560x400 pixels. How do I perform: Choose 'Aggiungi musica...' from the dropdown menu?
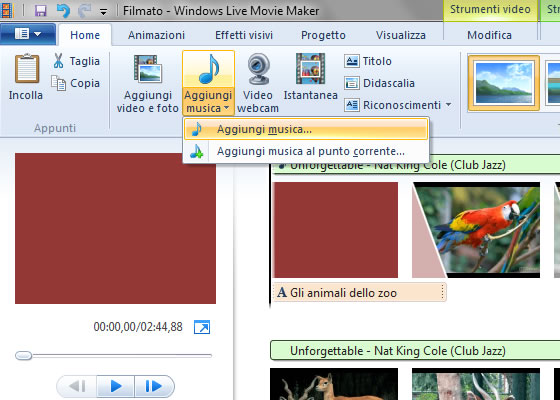[x=306, y=129]
